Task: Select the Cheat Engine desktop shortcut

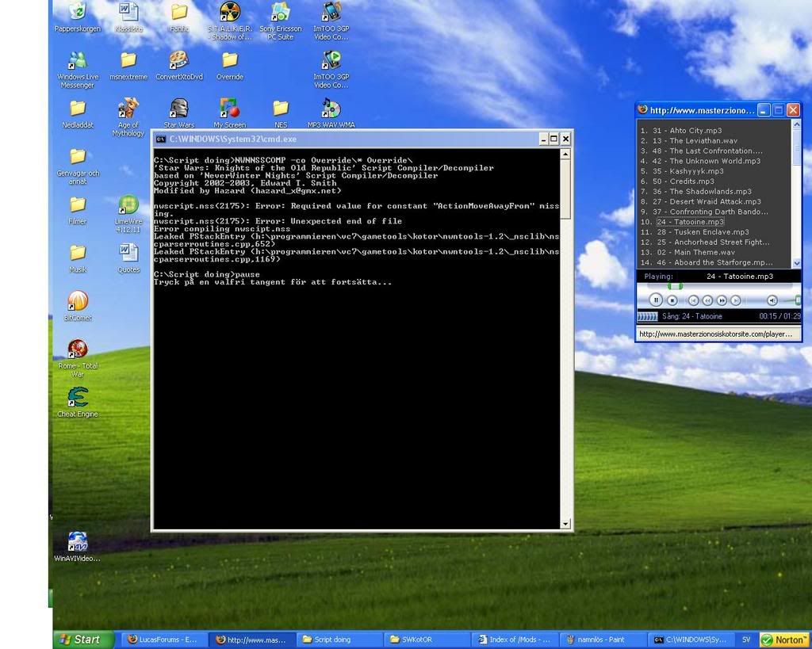Action: (78, 402)
